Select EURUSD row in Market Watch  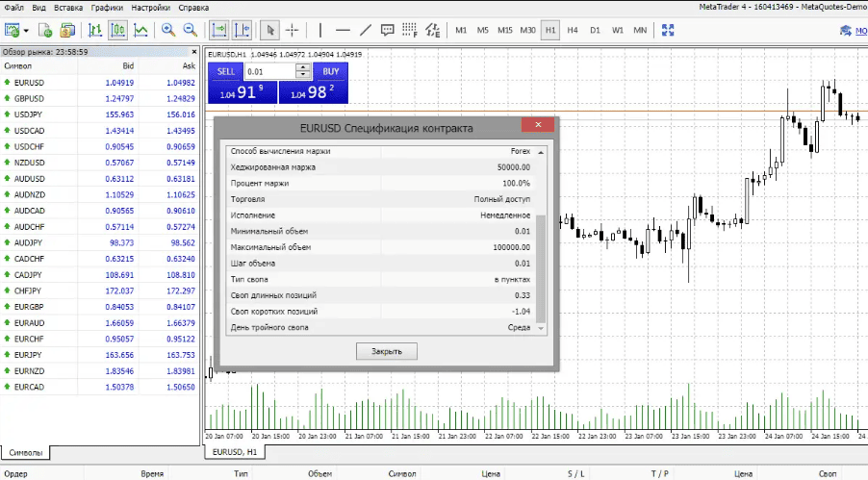pyautogui.click(x=100, y=83)
